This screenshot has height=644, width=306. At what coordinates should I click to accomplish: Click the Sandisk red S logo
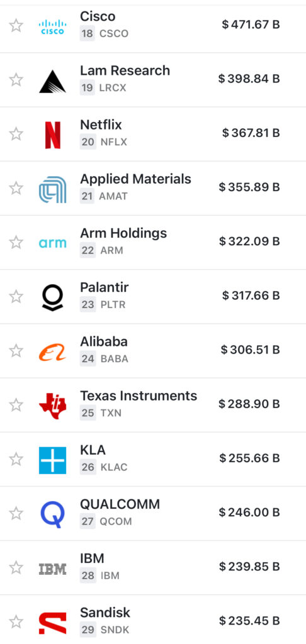(52, 623)
